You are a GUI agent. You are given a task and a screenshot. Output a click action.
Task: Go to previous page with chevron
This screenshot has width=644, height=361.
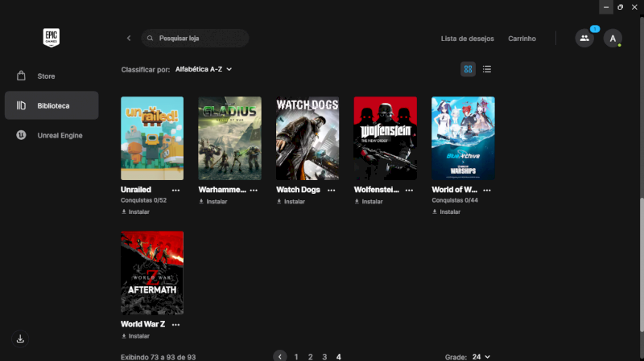[279, 356]
